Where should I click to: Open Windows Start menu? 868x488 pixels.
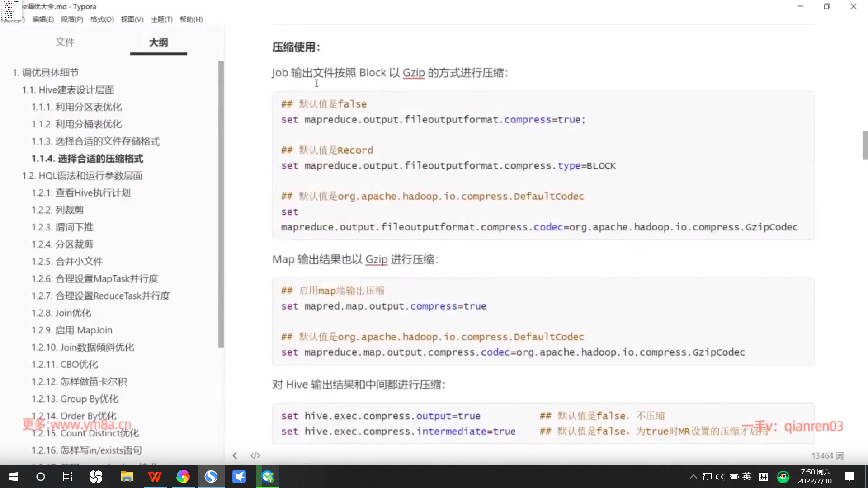tap(14, 477)
